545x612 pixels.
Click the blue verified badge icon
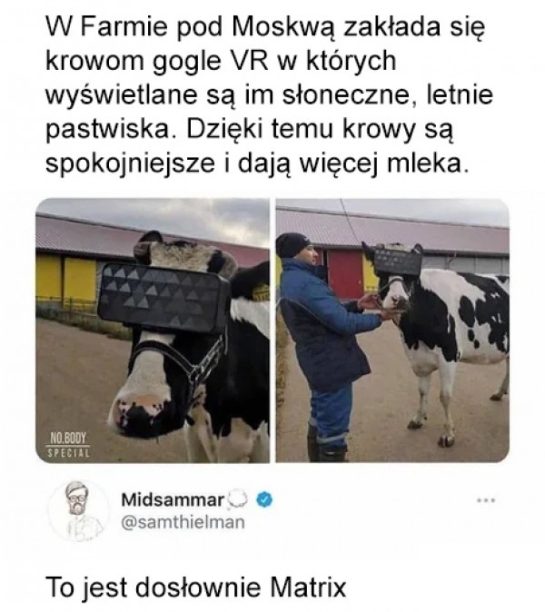[264, 499]
